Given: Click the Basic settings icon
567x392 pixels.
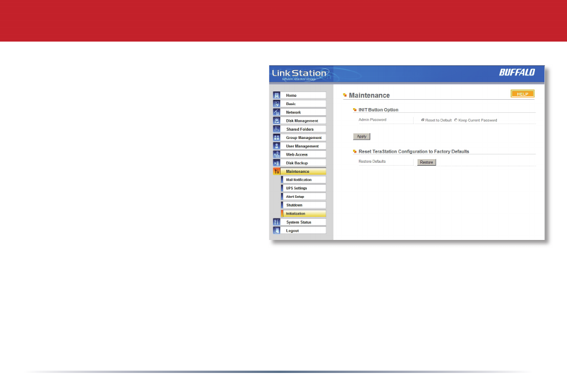Looking at the screenshot, I should click(276, 104).
